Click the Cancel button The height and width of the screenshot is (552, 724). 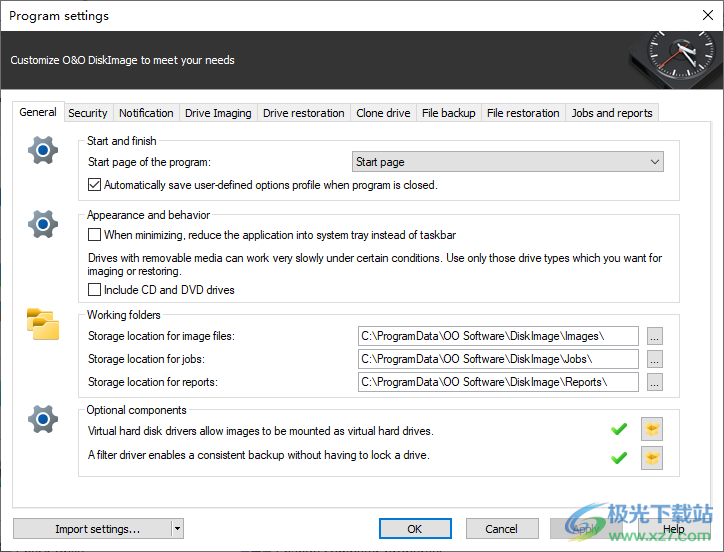tap(501, 528)
